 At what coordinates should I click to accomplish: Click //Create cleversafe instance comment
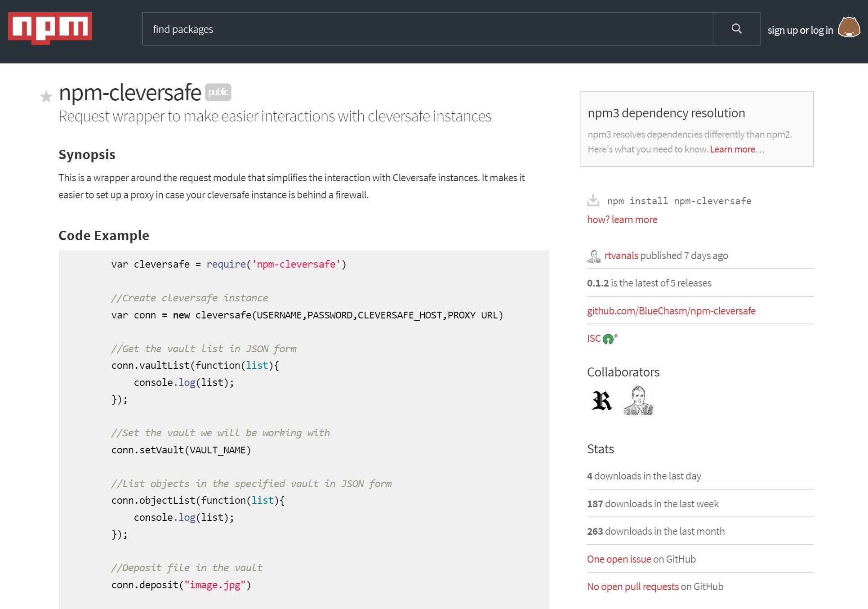190,298
